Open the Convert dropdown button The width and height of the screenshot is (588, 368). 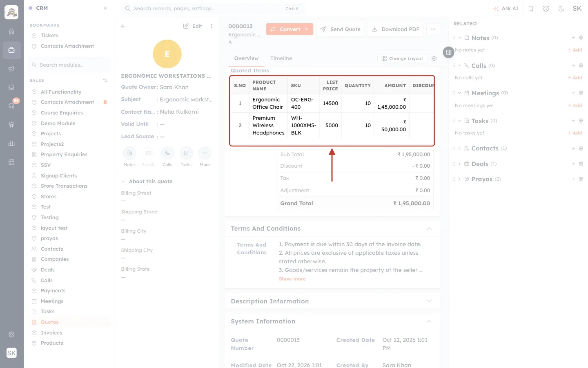(x=290, y=29)
